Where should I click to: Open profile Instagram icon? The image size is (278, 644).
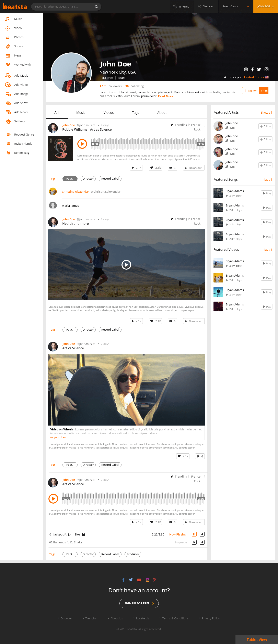pos(266,70)
